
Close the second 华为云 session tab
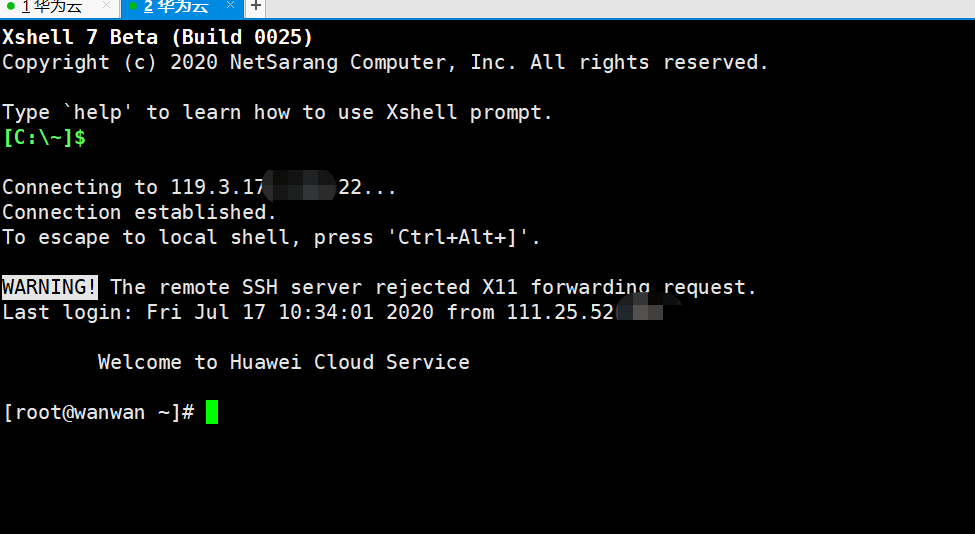click(x=230, y=6)
